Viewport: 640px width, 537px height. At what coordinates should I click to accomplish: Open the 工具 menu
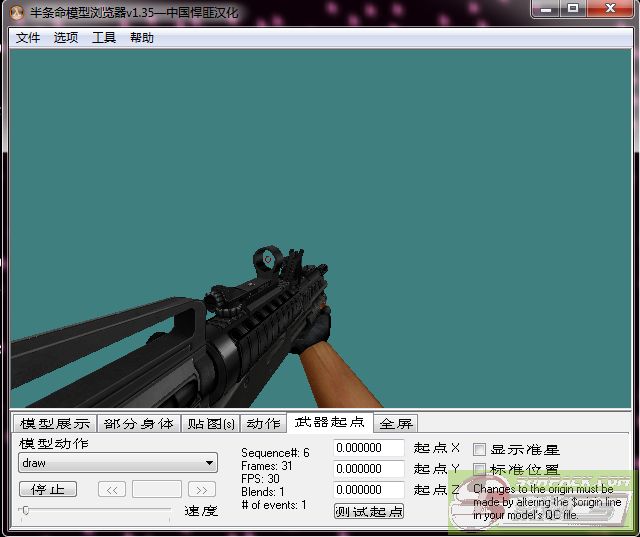104,38
